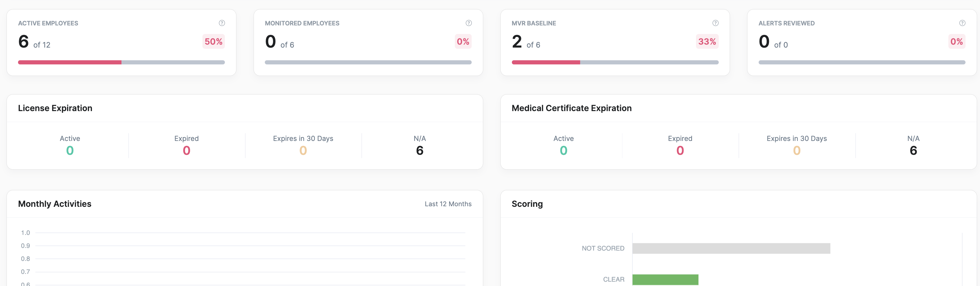Select the Active Employees 50% badge
Image resolution: width=980 pixels, height=286 pixels.
[x=213, y=41]
